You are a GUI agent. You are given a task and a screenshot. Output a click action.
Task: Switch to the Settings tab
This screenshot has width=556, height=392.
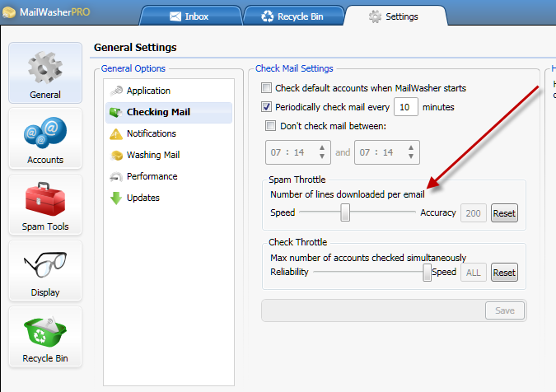tap(395, 16)
